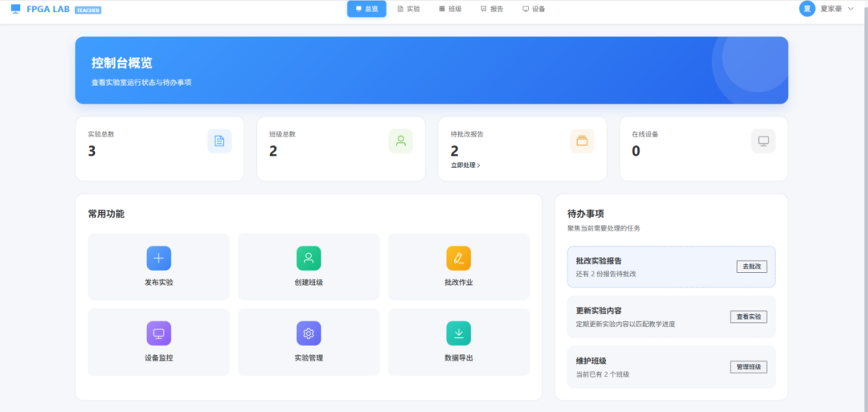868x412 pixels.
Task: Click the blue plus 发布实验 icon
Action: (158, 258)
